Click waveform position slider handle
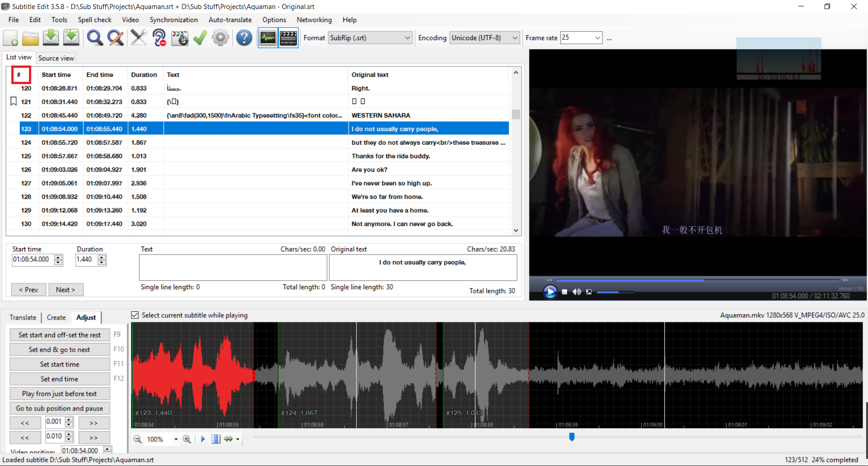Viewport: 868px width, 466px height. (x=572, y=437)
